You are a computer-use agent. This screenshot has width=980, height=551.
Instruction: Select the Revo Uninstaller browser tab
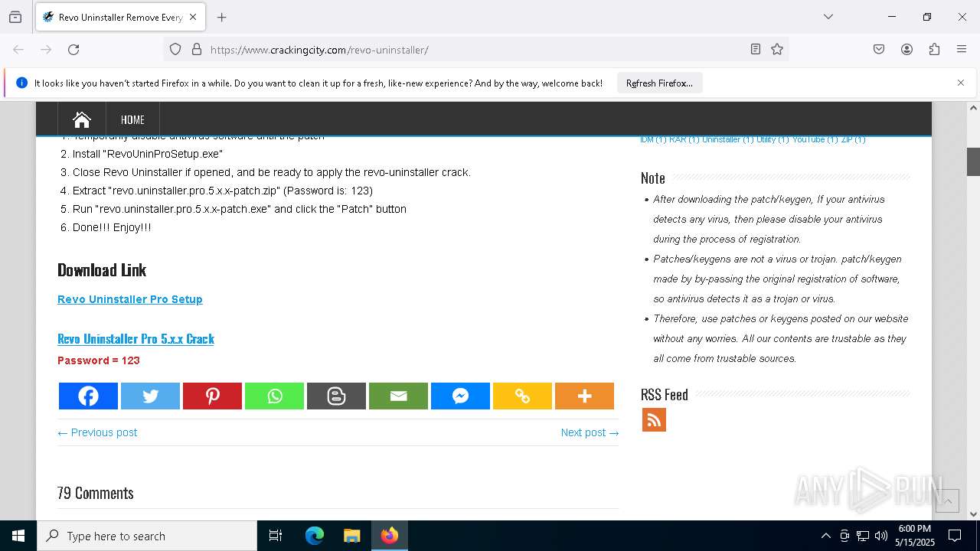click(x=119, y=17)
